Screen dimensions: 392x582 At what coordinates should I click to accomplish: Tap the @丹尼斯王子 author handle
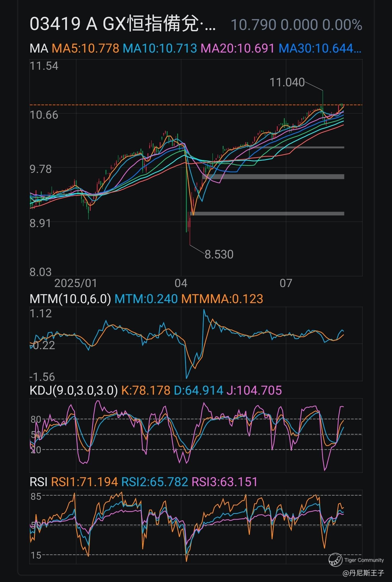363,573
